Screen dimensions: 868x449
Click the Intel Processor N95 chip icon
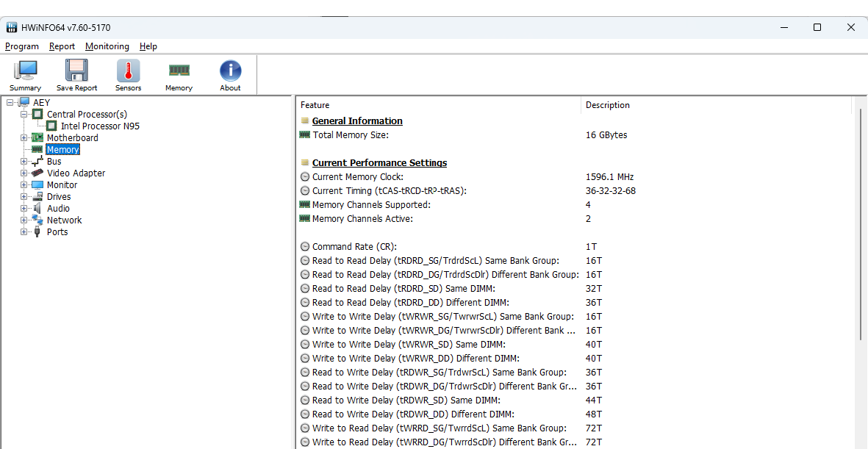coord(51,126)
